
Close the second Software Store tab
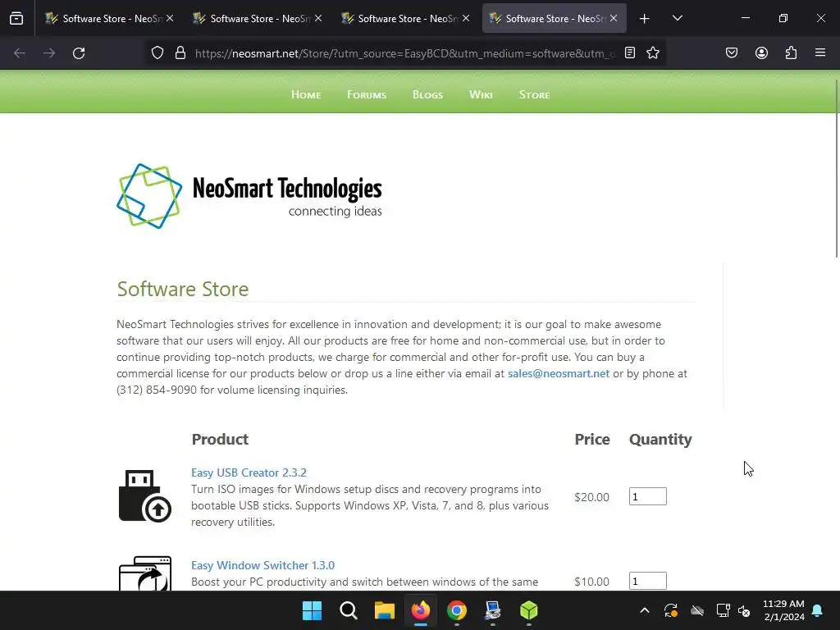click(318, 18)
